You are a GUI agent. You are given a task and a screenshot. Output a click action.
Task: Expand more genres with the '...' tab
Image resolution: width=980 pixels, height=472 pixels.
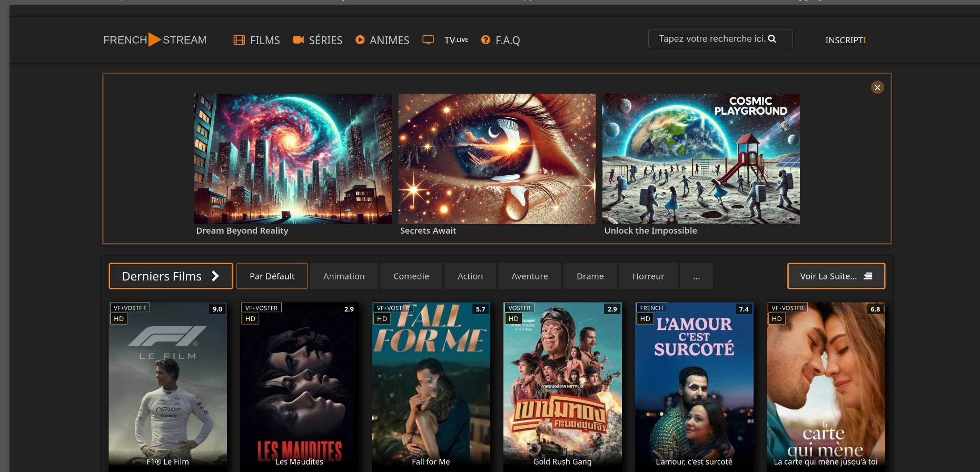(x=696, y=276)
